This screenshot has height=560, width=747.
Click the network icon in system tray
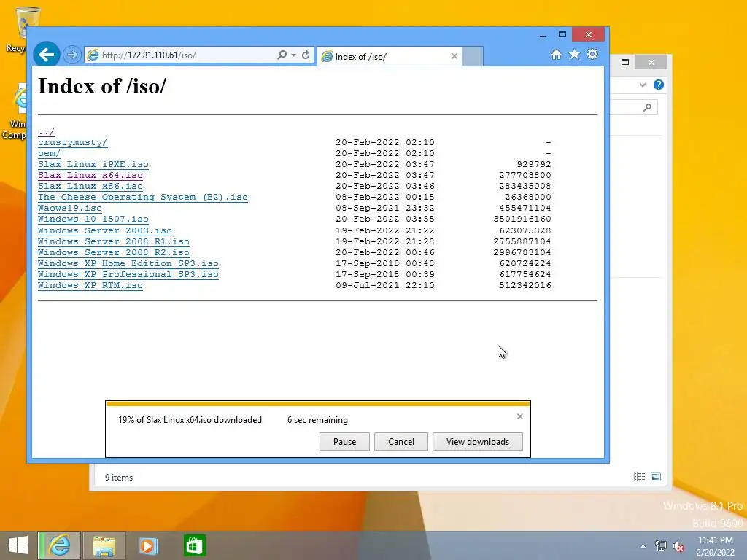tap(660, 546)
